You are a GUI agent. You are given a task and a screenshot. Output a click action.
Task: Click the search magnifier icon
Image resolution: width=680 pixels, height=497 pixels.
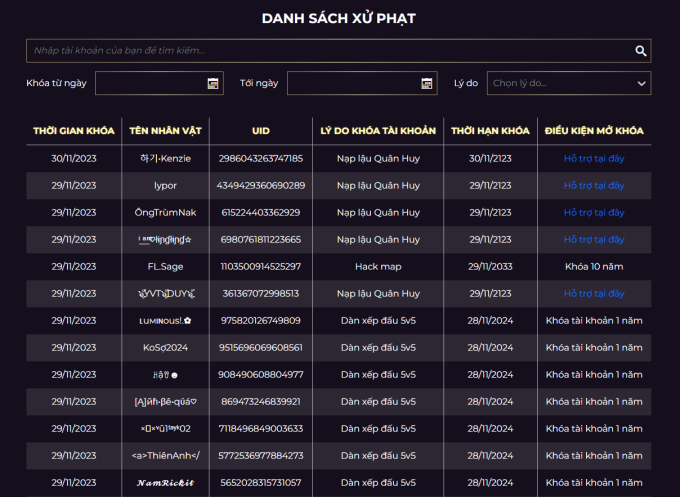(x=641, y=51)
